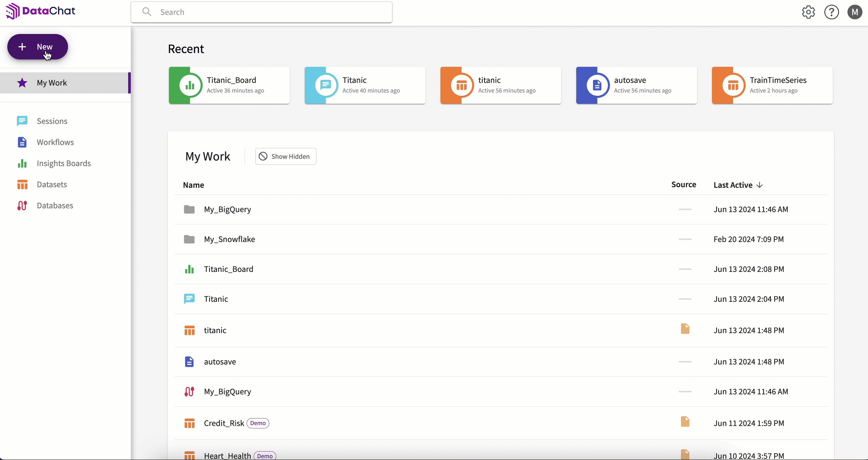Open the Titanic_Board recent session

[228, 85]
